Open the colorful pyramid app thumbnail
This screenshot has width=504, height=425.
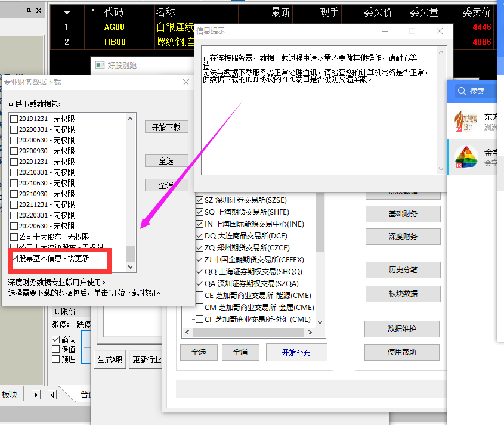(x=466, y=157)
